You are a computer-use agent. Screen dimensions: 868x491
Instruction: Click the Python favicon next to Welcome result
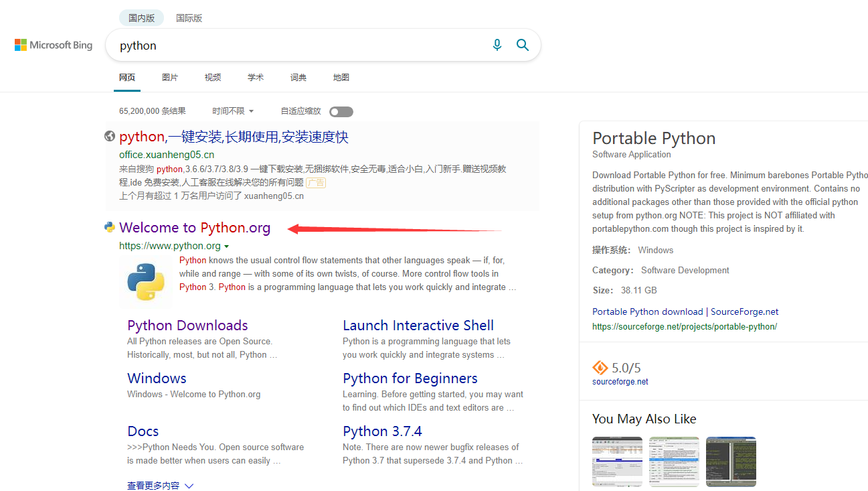pyautogui.click(x=109, y=226)
